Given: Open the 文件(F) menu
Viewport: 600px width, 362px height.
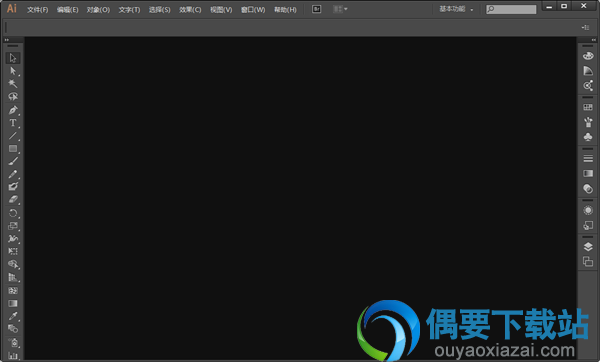Looking at the screenshot, I should pos(38,10).
